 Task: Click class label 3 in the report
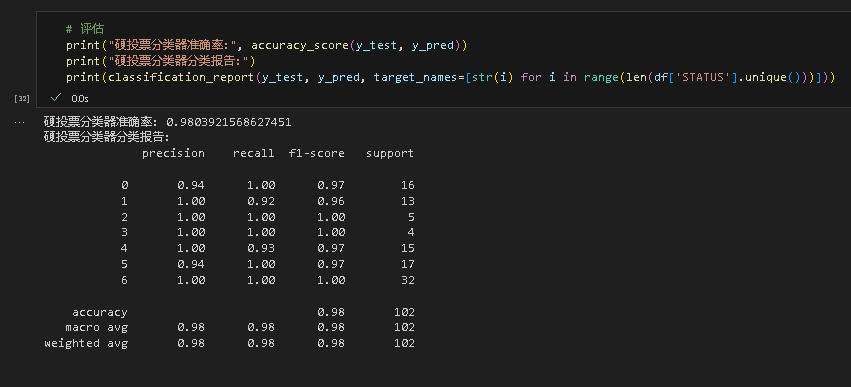point(125,232)
